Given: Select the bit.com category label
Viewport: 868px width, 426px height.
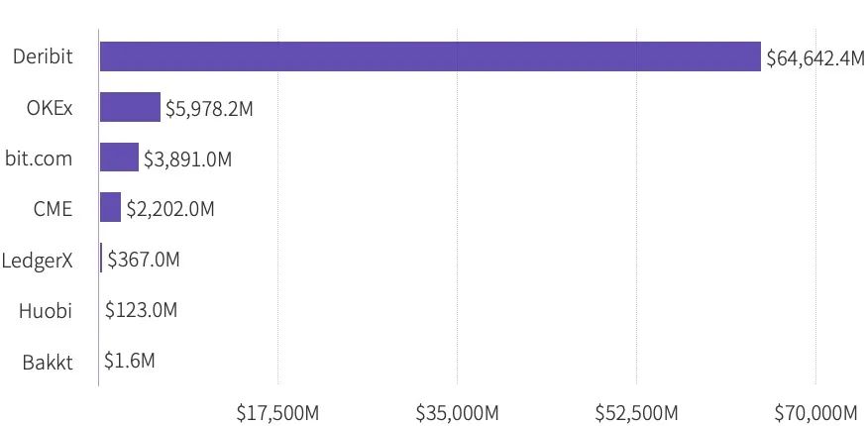Looking at the screenshot, I should coord(39,159).
